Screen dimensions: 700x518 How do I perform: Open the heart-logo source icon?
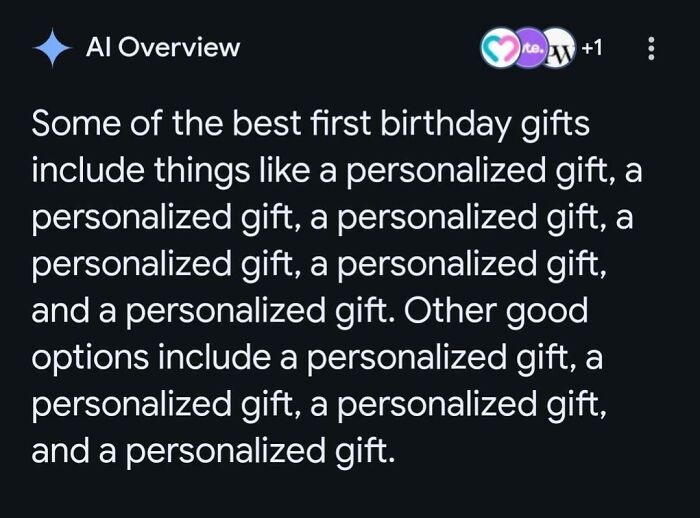tap(496, 47)
